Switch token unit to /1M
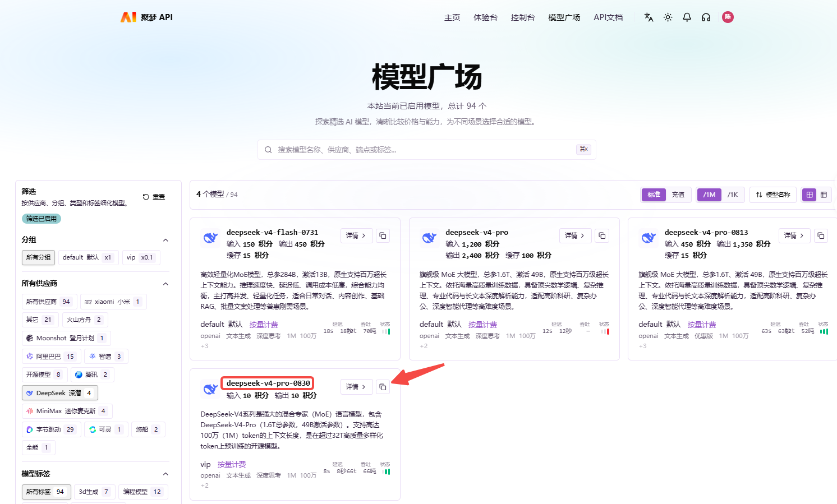The height and width of the screenshot is (504, 837). (x=709, y=195)
